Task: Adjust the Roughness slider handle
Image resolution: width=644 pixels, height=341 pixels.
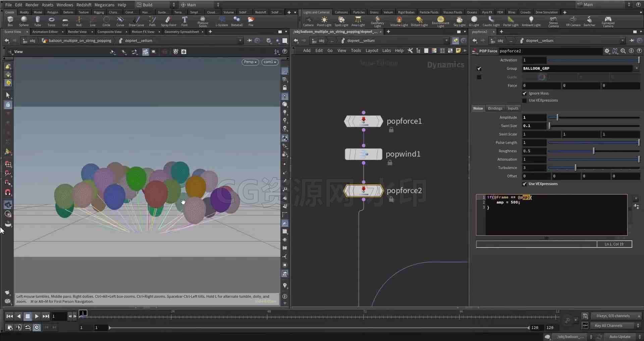Action: [593, 151]
